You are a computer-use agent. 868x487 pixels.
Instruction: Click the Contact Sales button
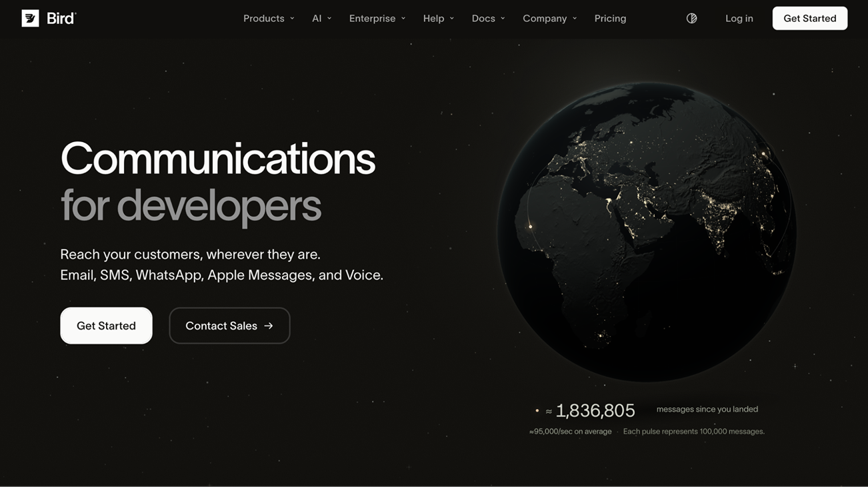pyautogui.click(x=229, y=326)
